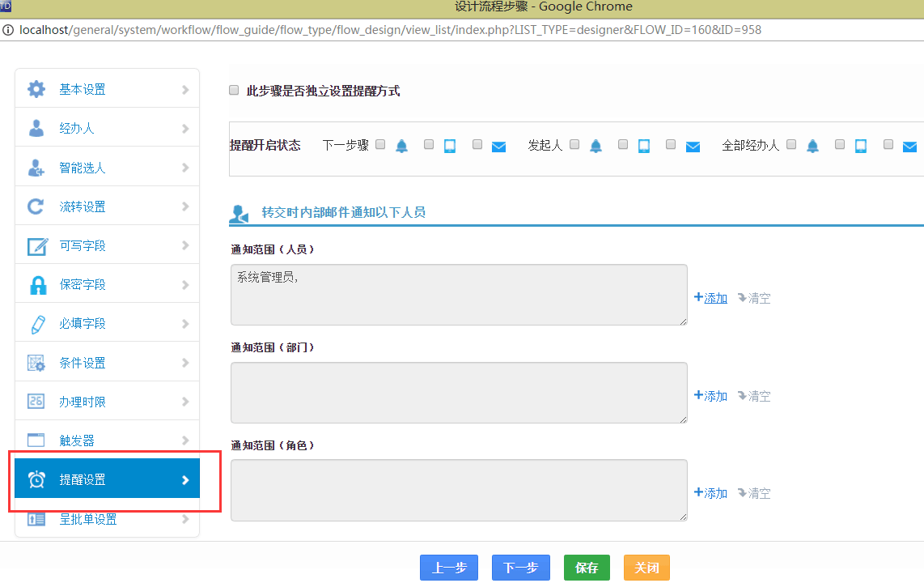Viewport: 924px width, 583px height.
Task: Expand the 条件设置 chevron arrow
Action: 185,363
